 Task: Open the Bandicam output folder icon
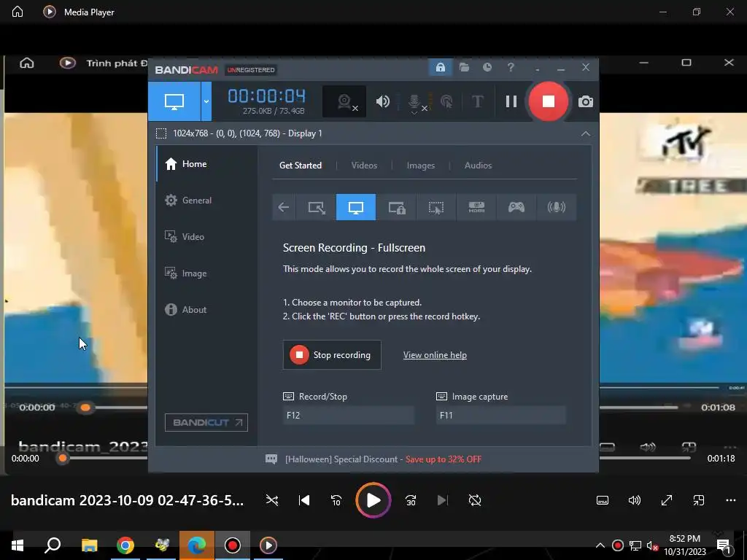click(464, 68)
